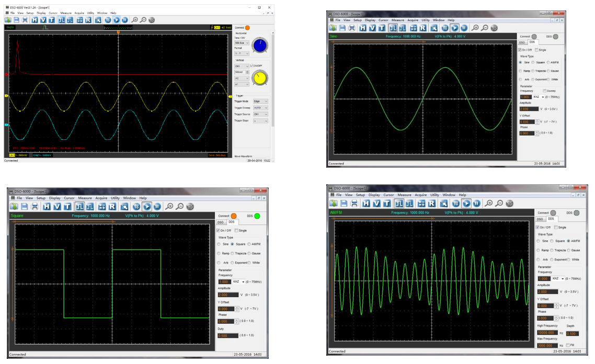The width and height of the screenshot is (595, 364).
Task: Click the H cursor icon in Square-wave window
Action: coord(47,206)
